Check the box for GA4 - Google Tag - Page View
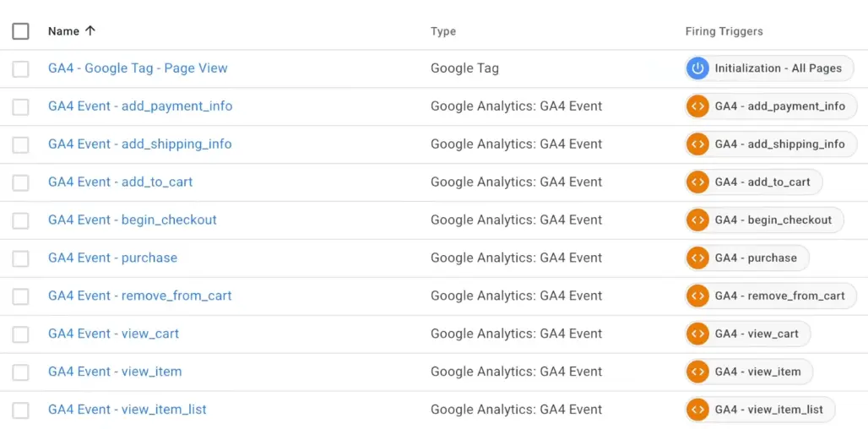Image resolution: width=868 pixels, height=429 pixels. click(21, 69)
